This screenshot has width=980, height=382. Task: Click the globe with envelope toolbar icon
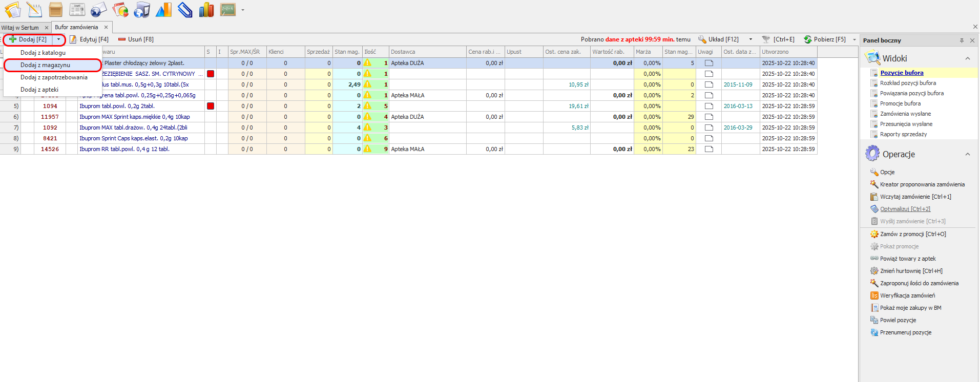coord(98,10)
